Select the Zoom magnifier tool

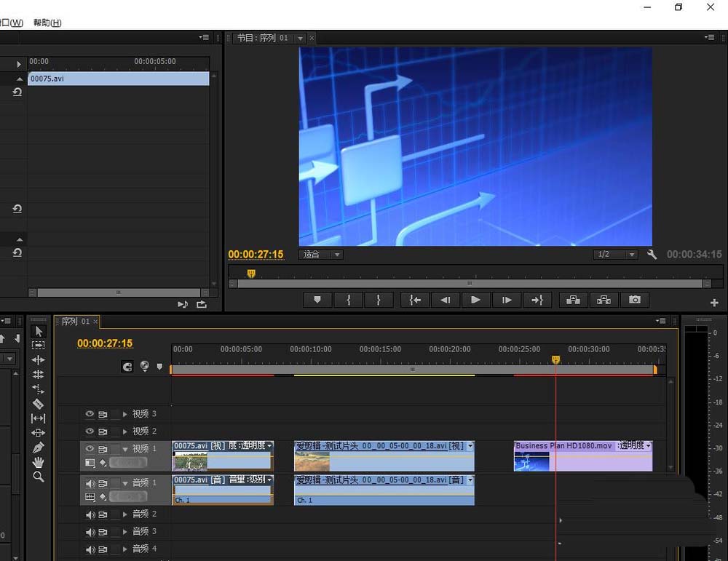pyautogui.click(x=39, y=477)
